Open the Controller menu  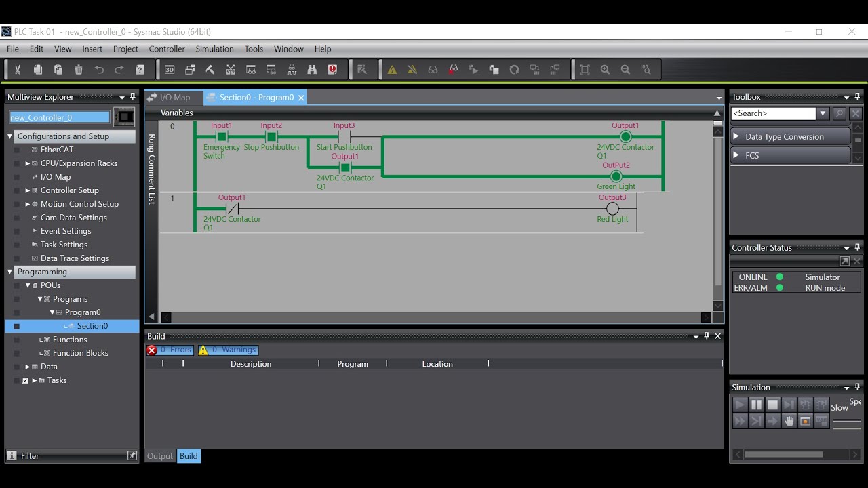point(167,49)
